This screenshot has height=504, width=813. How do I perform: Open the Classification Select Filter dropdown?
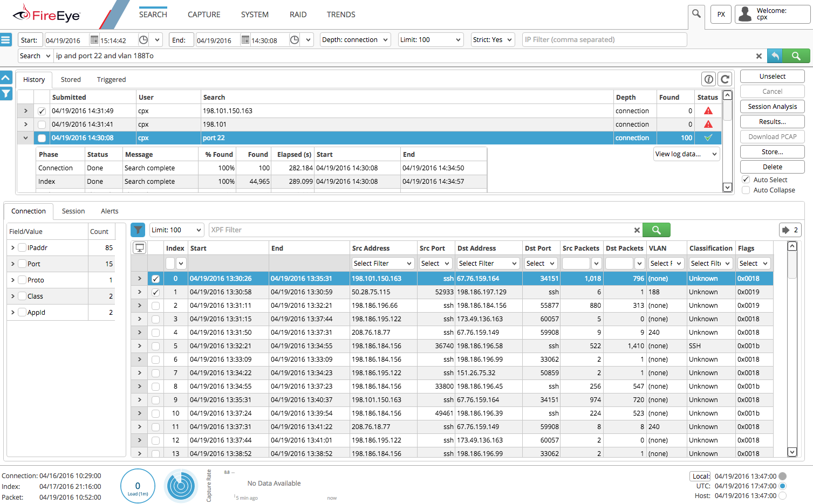coord(710,264)
